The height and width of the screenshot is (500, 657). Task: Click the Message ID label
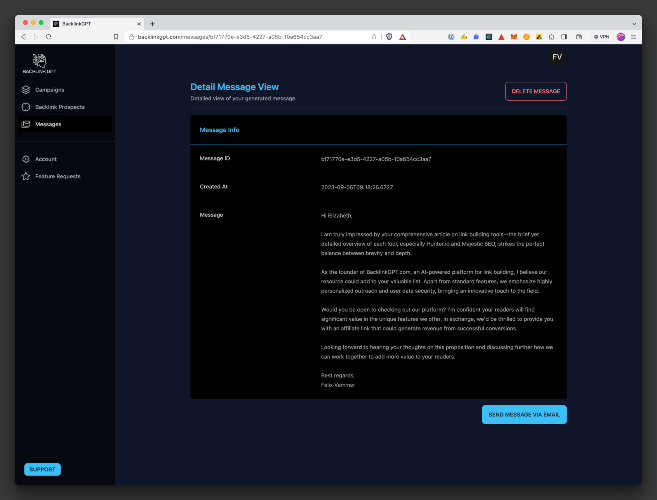tap(215, 158)
